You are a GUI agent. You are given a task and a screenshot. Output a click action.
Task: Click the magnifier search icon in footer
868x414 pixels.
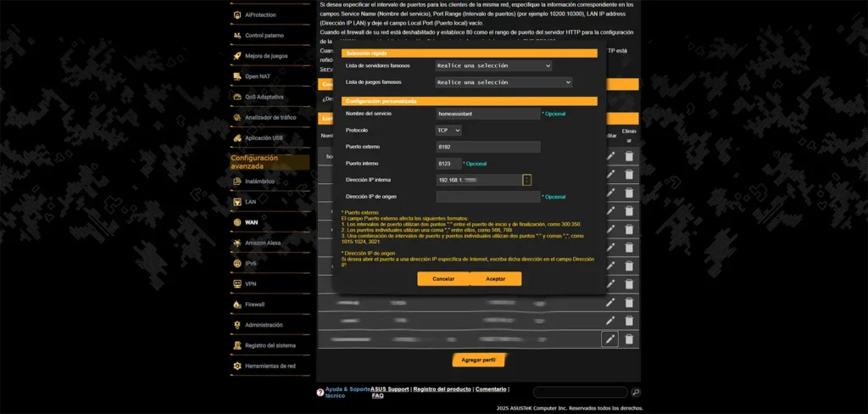(x=636, y=393)
